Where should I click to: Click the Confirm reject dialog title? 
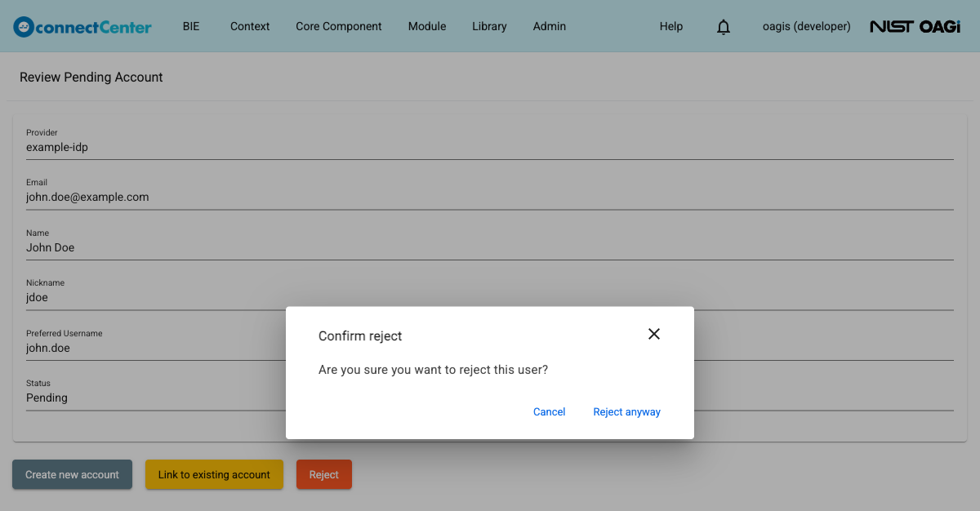[360, 336]
